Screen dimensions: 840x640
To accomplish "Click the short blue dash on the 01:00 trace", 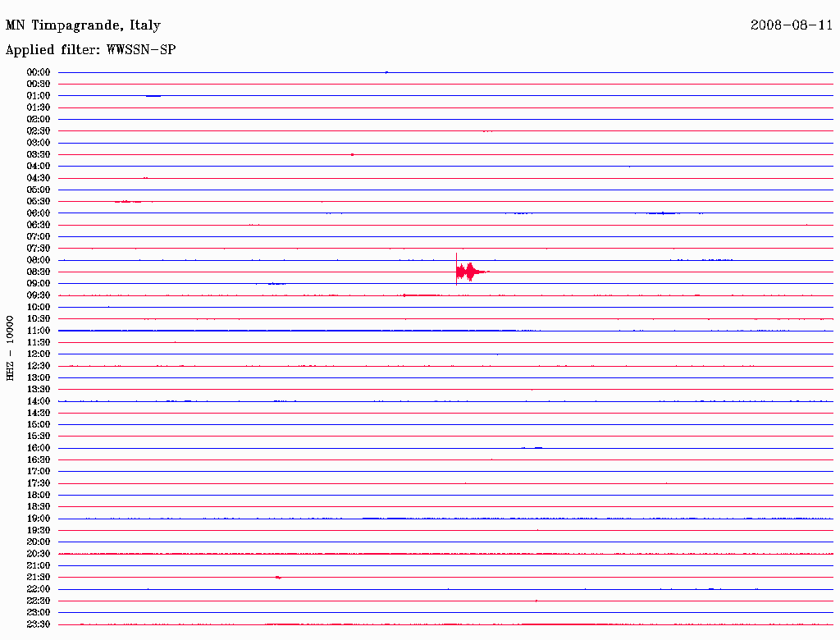I will point(153,96).
